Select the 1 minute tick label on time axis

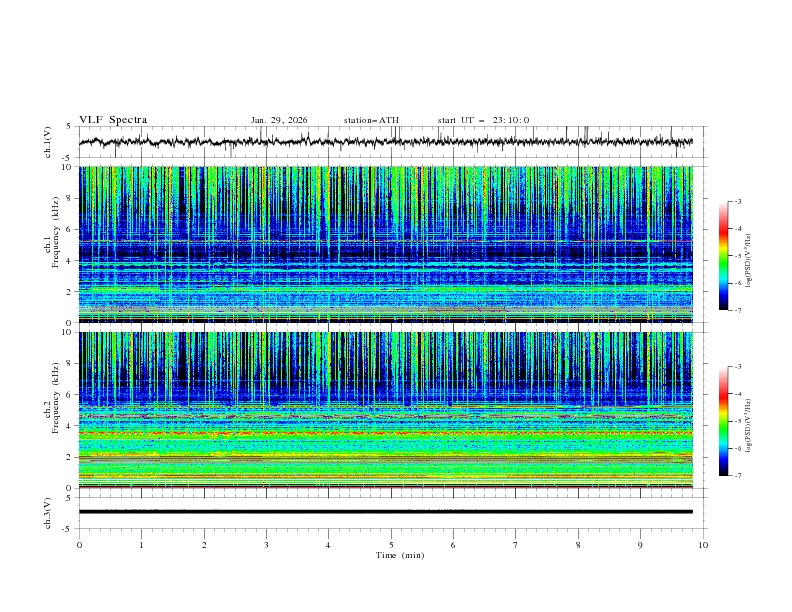click(141, 544)
